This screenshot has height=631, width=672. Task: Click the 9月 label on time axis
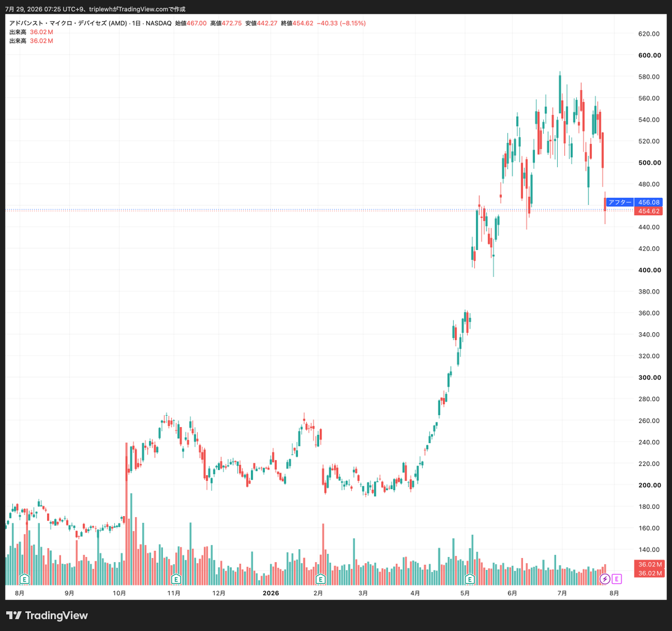[x=69, y=593]
